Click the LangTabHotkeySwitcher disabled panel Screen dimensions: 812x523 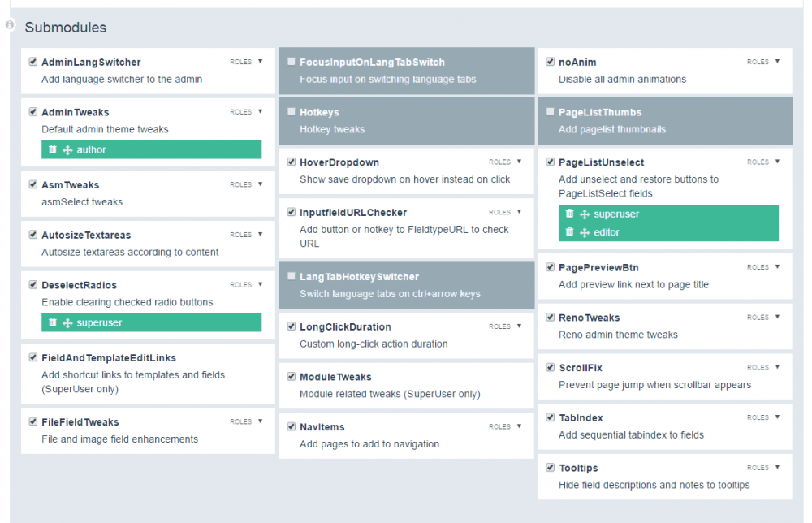coord(406,285)
